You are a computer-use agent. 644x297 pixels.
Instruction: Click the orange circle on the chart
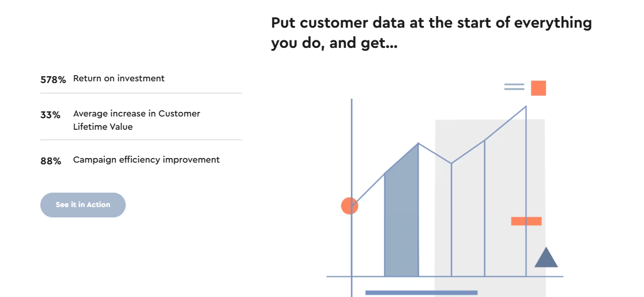pos(349,206)
